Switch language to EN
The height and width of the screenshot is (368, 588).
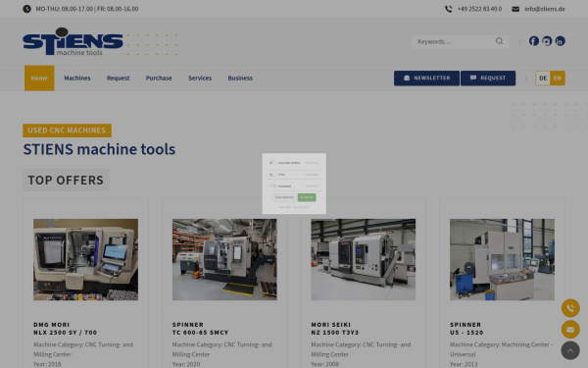pyautogui.click(x=558, y=79)
